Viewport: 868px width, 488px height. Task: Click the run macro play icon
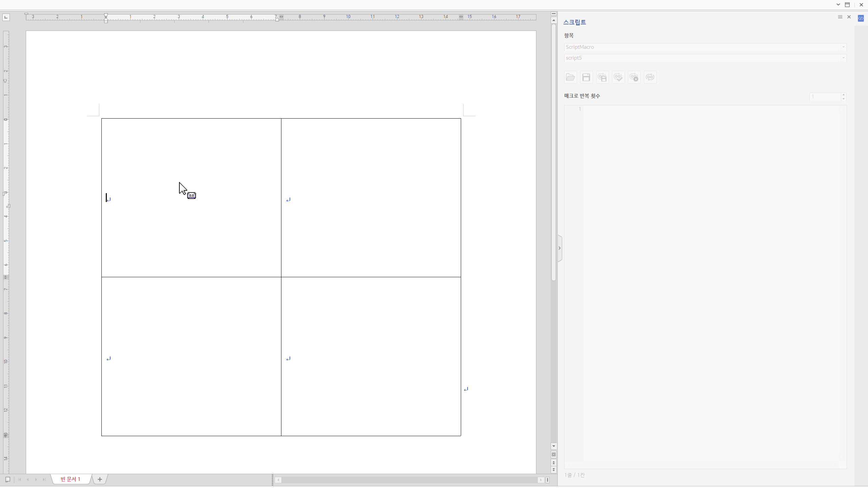634,77
